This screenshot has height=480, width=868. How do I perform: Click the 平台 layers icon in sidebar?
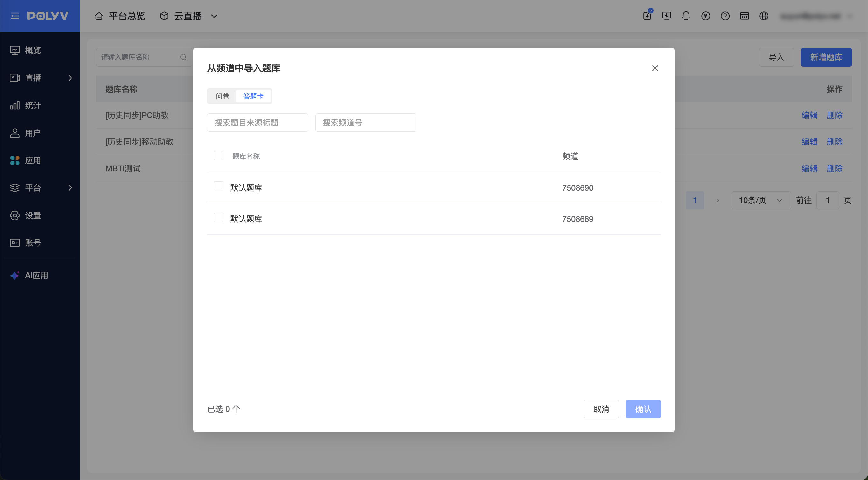tap(15, 188)
